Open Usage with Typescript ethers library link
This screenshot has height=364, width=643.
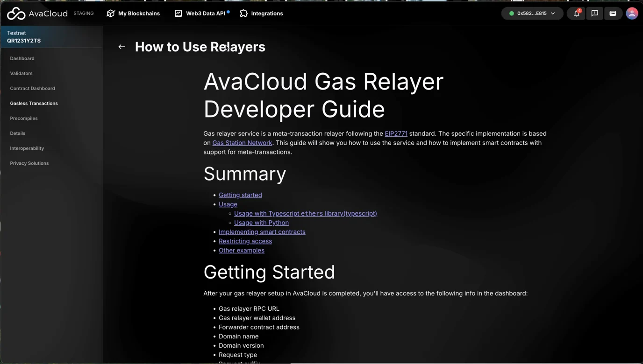[306, 214]
